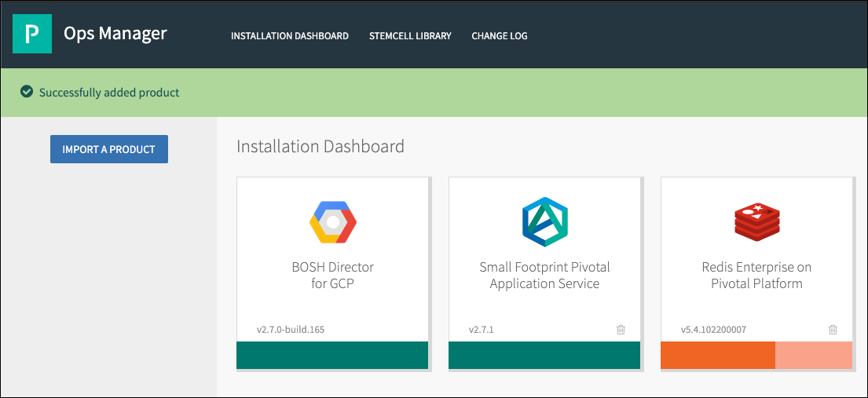868x398 pixels.
Task: Open Redis Enterprise on Pivotal Platform title
Action: 756,275
